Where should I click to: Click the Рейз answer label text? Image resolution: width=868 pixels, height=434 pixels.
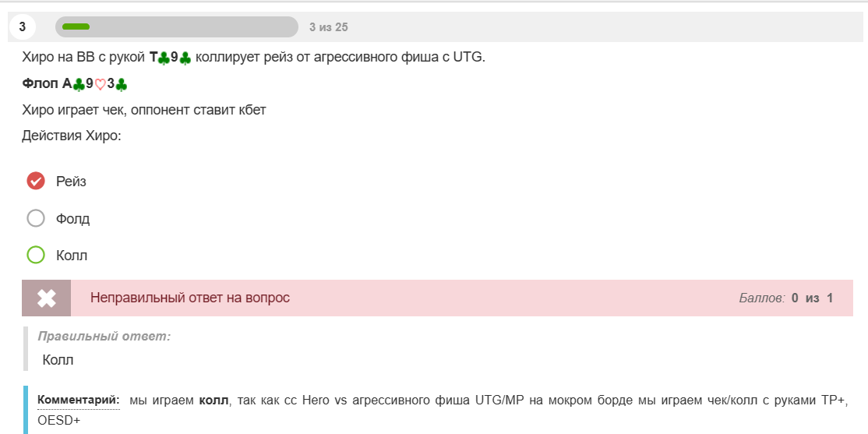72,182
